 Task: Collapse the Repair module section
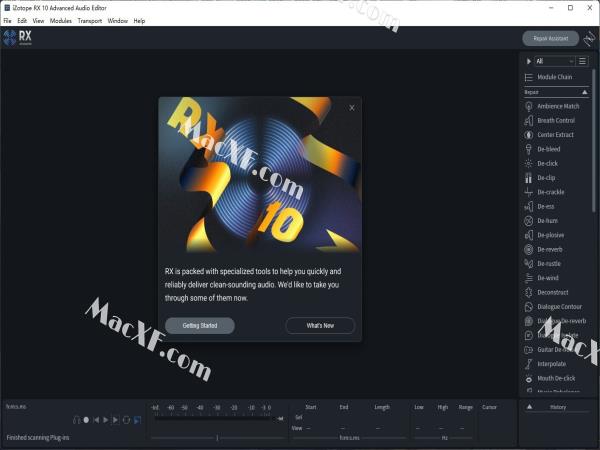(585, 92)
